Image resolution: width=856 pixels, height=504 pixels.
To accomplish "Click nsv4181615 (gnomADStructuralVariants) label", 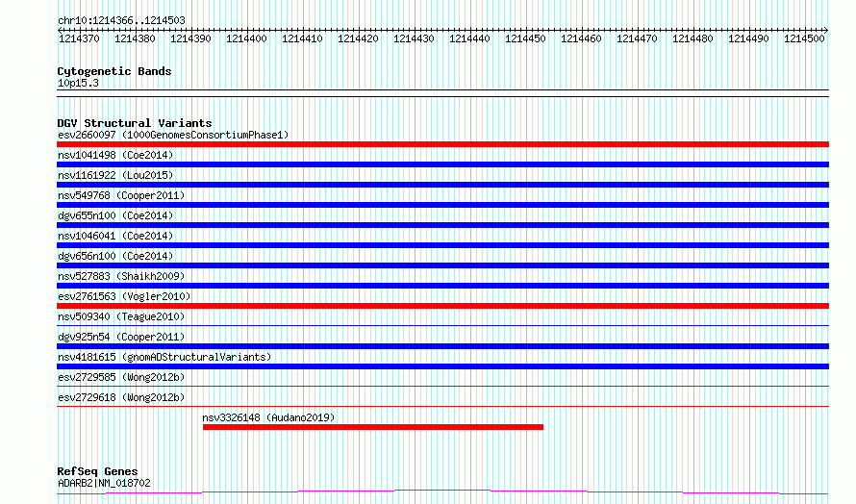I will tap(164, 357).
